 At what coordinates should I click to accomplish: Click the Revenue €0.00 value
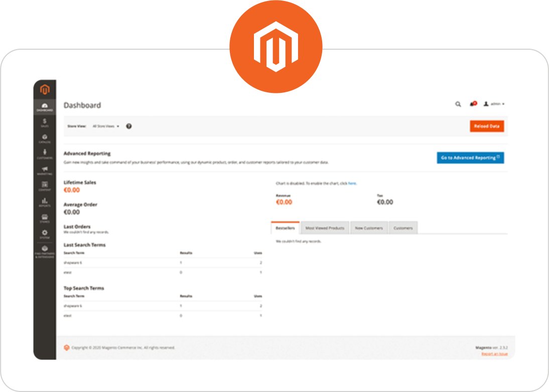coord(284,202)
